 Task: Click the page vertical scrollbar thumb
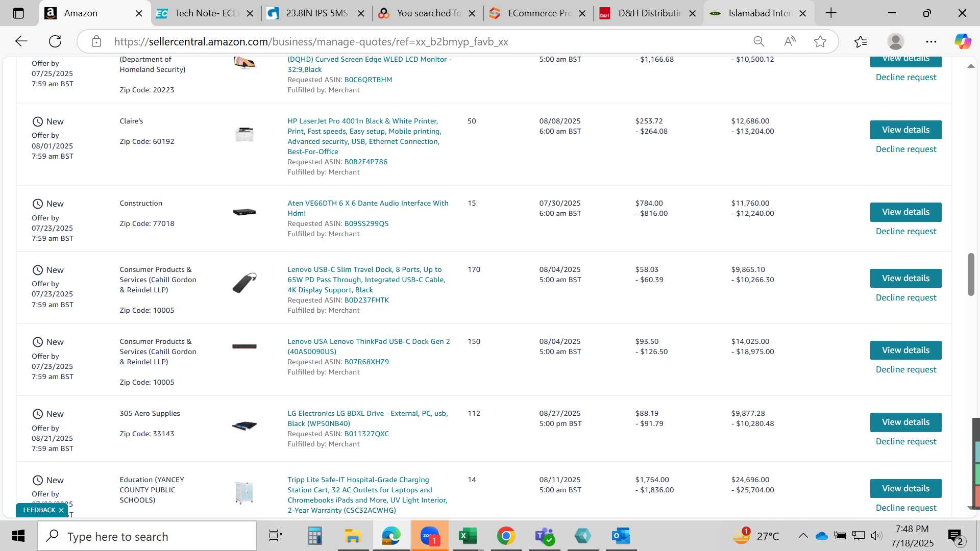pyautogui.click(x=971, y=274)
